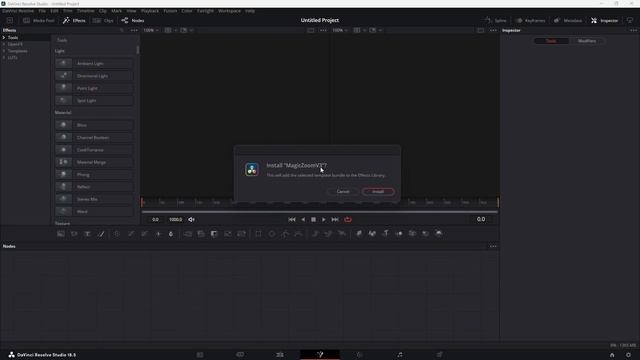The height and width of the screenshot is (360, 640).
Task: Select the Tools tab in Inspector
Action: pos(551,41)
